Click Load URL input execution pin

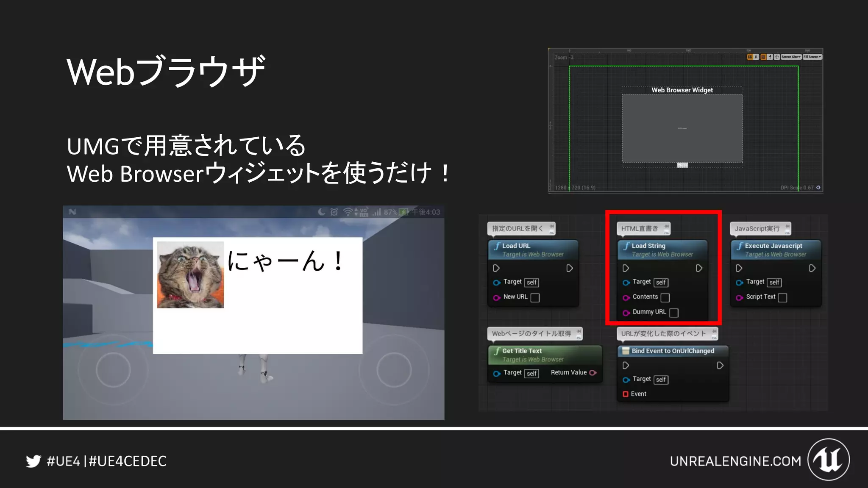496,268
